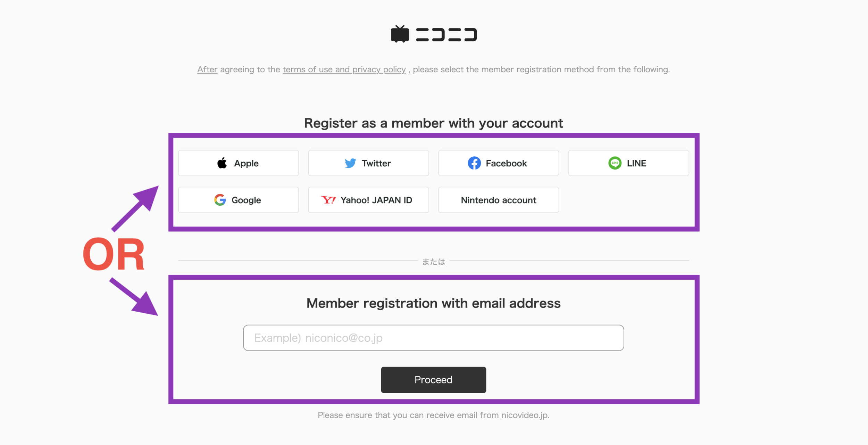868x445 pixels.
Task: Select Facebook registration option
Action: click(x=499, y=163)
